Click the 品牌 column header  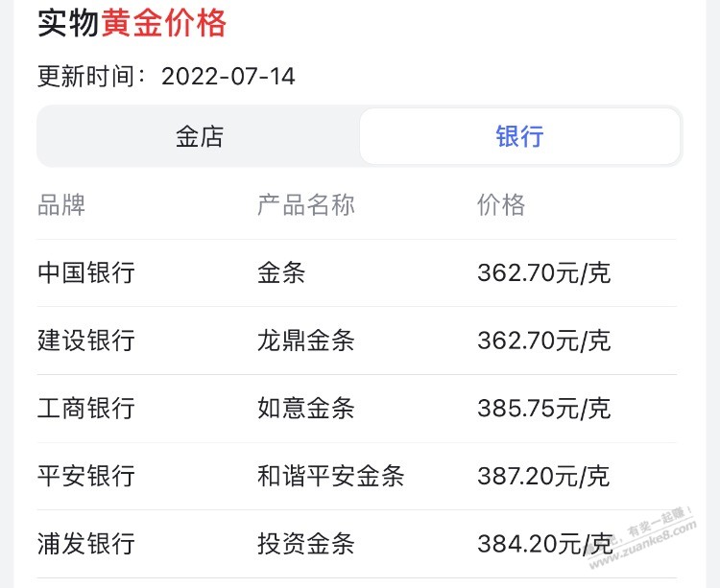(61, 204)
